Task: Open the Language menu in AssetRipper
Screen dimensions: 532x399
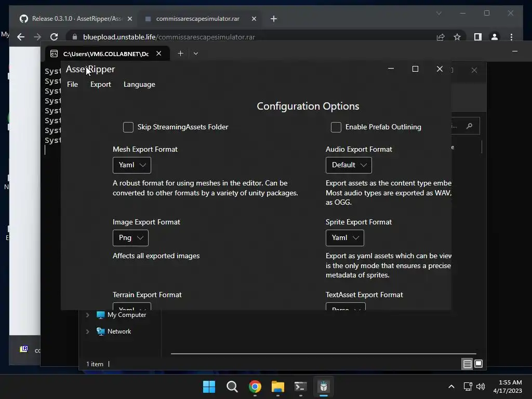Action: coord(139,85)
